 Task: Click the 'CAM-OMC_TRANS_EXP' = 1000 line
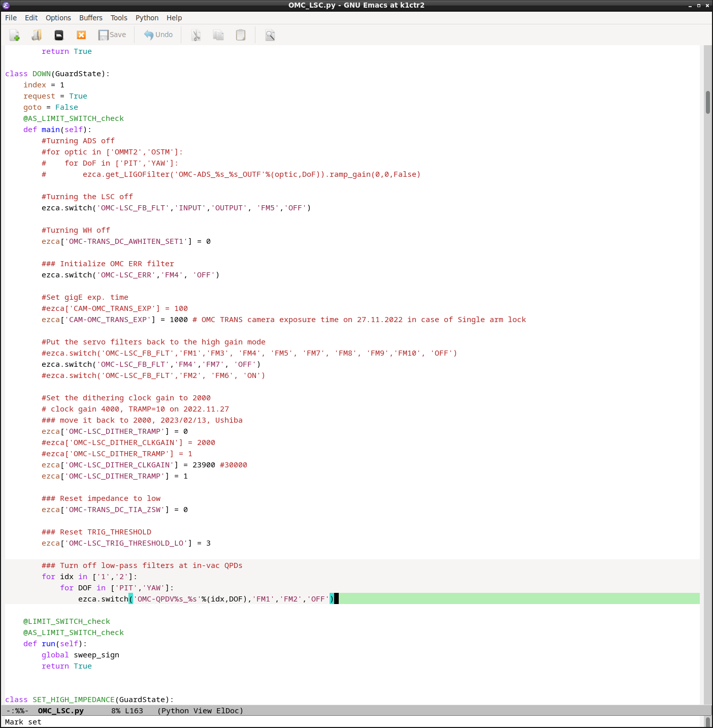tap(284, 320)
